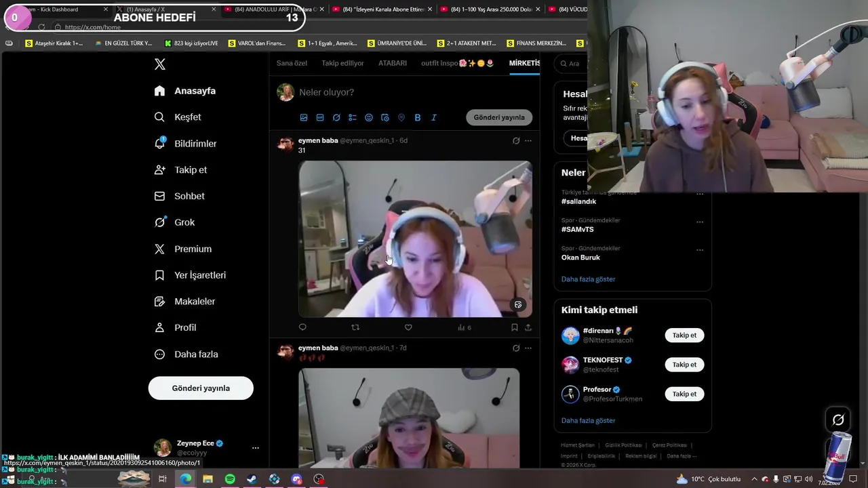
Task: Open options for the Okan Buruk trend
Action: [x=700, y=249]
